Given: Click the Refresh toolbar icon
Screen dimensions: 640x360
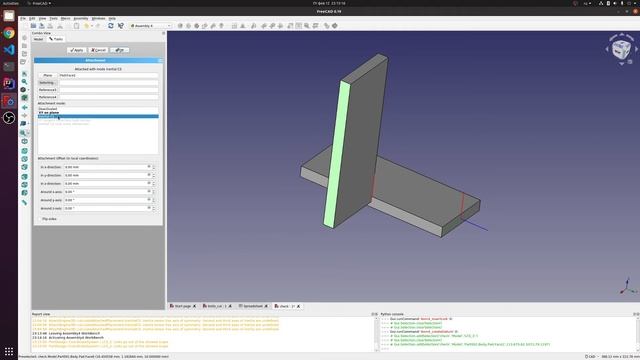Looking at the screenshot, I should [x=111, y=26].
